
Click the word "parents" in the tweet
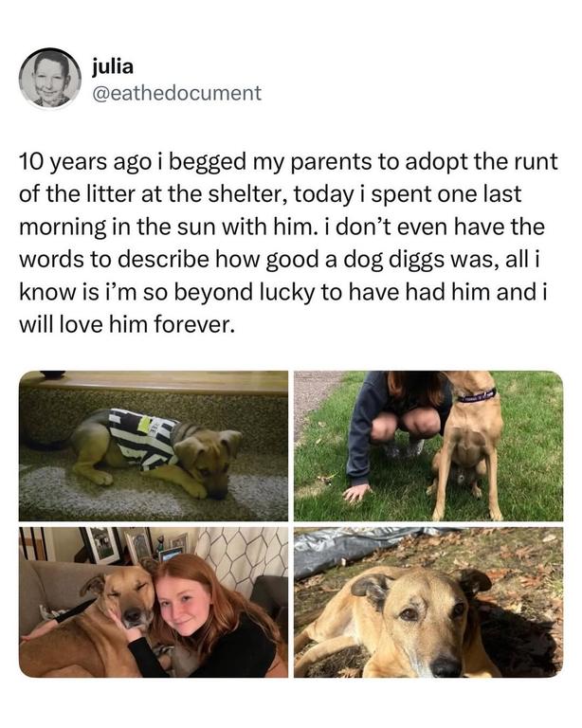coord(331,163)
